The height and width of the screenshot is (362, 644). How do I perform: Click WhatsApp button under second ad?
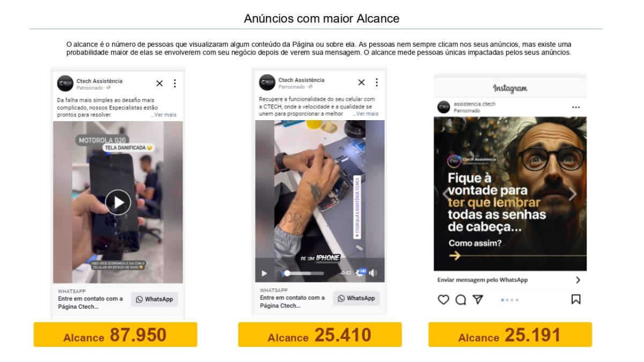356,298
